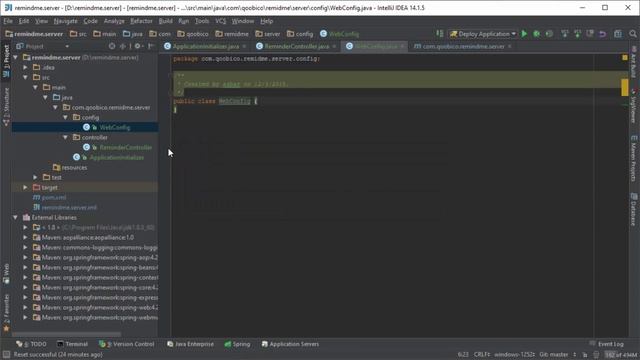
Task: Open the Java Enterprise tool window
Action: pos(190,344)
